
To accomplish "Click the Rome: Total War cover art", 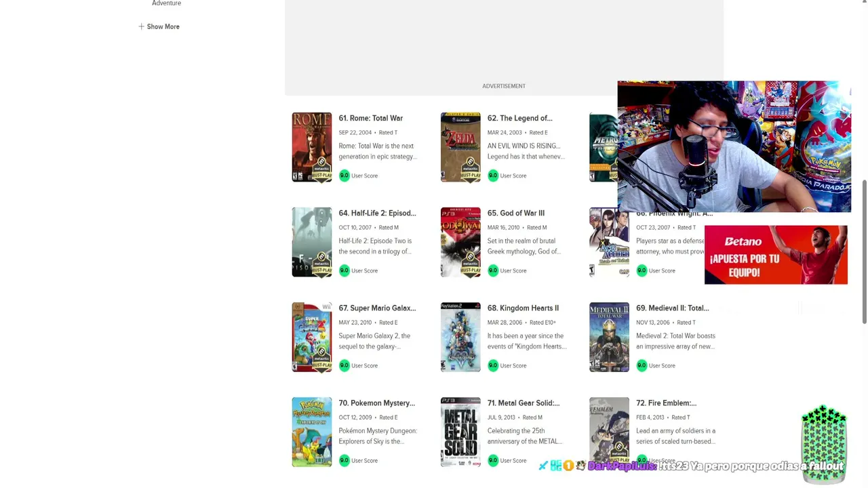I will [312, 147].
